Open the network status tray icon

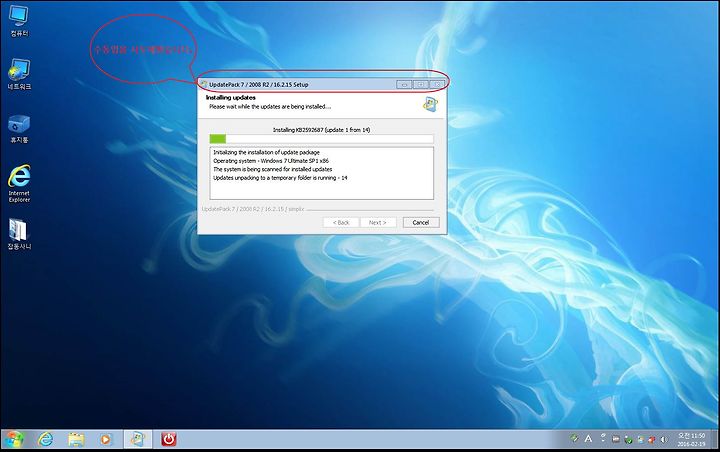click(640, 440)
